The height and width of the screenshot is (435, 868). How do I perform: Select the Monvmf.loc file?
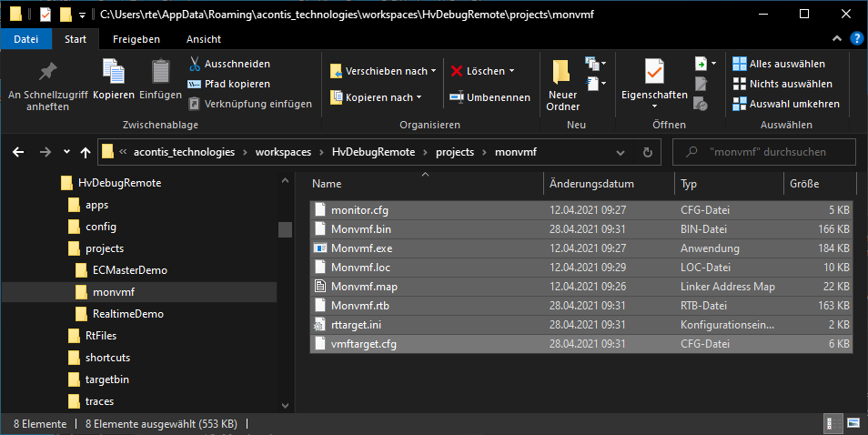[x=580, y=268]
